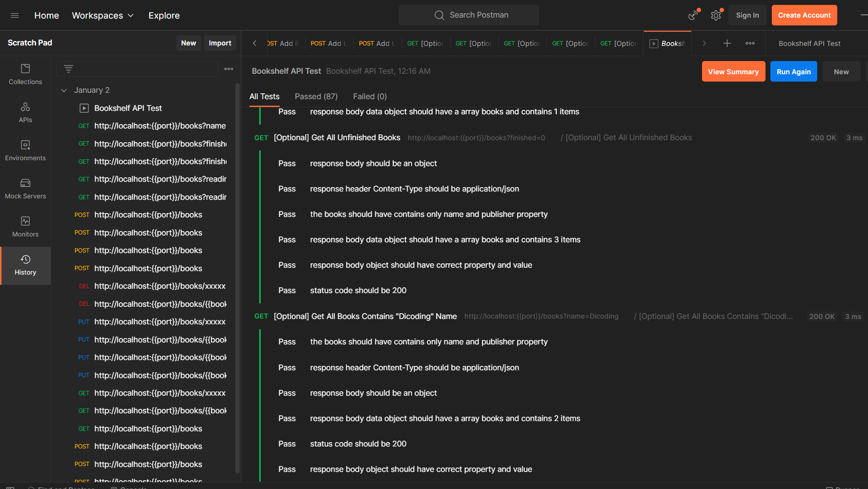Click the history filter icon

tap(69, 69)
